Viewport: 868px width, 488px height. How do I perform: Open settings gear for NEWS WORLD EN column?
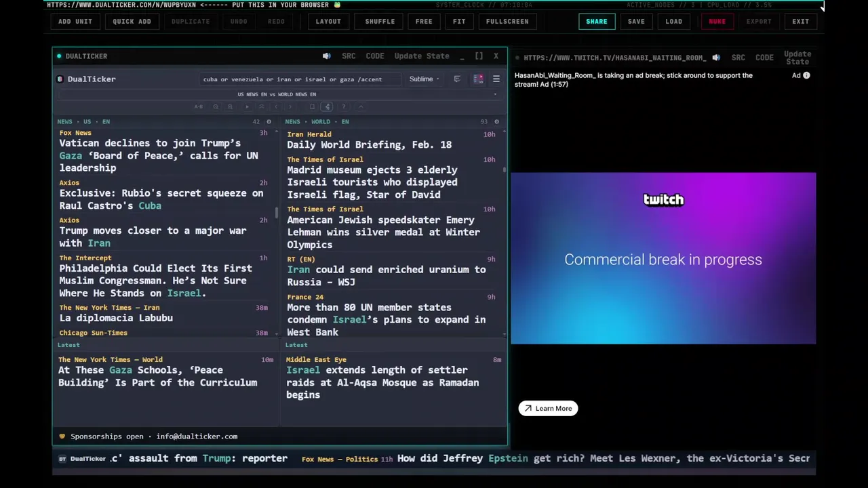[x=496, y=122]
